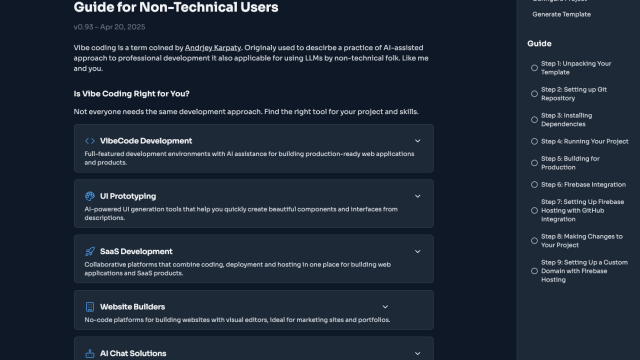Expand the SaaS Development chevron
Image resolution: width=640 pixels, height=360 pixels.
pyautogui.click(x=418, y=251)
